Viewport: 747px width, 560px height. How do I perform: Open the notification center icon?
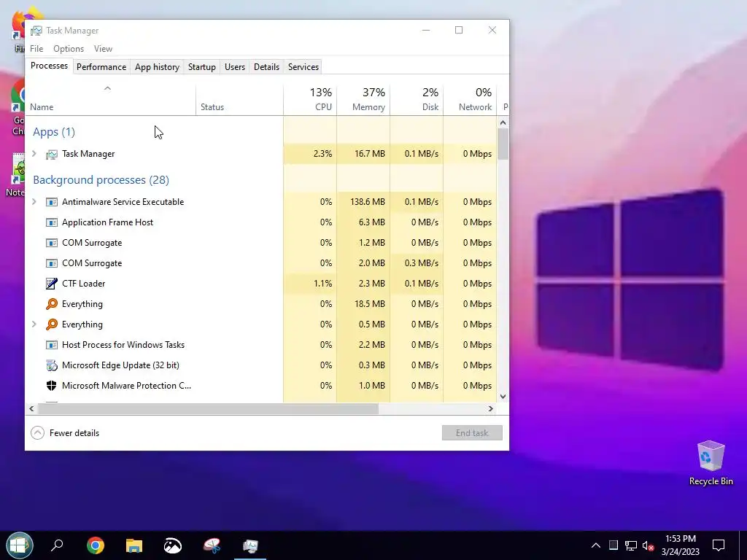(718, 545)
